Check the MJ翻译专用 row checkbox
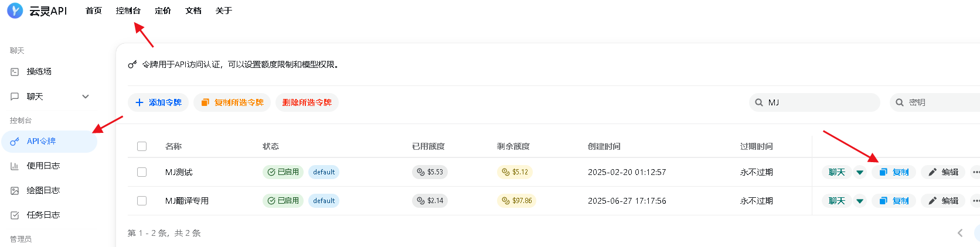 (142, 201)
